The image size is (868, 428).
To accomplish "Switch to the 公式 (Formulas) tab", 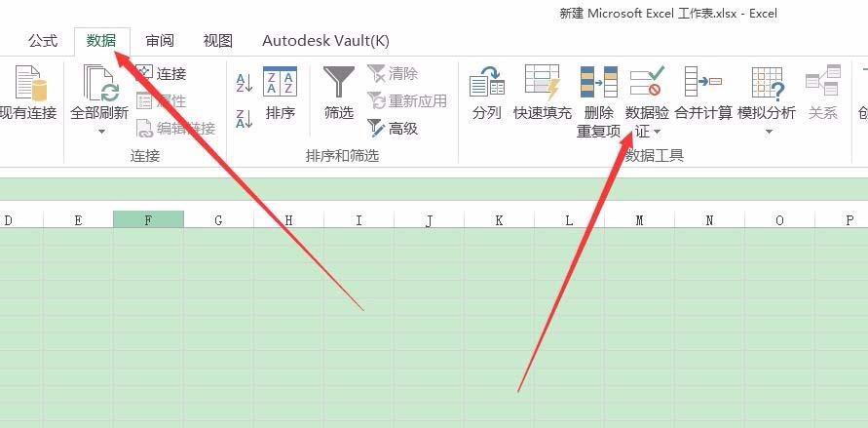I will tap(43, 41).
